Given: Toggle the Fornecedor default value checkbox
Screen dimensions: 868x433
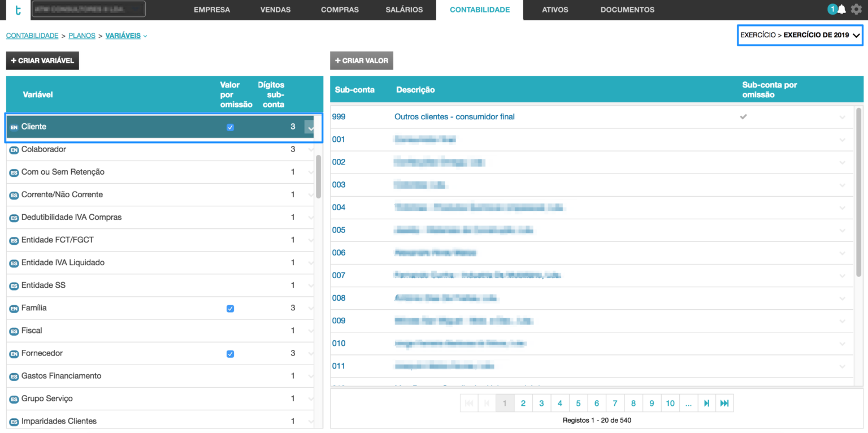Looking at the screenshot, I should (x=230, y=354).
